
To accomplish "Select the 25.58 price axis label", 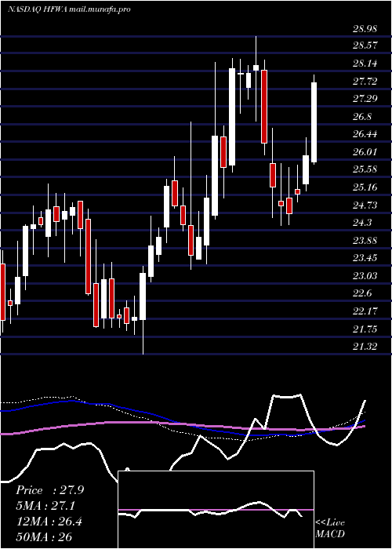I will pos(365,169).
